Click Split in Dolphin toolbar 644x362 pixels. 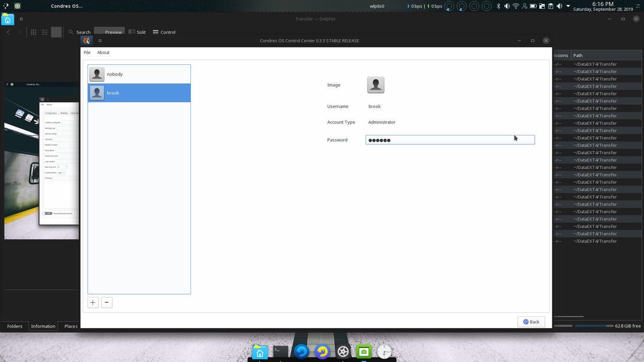[x=137, y=32]
